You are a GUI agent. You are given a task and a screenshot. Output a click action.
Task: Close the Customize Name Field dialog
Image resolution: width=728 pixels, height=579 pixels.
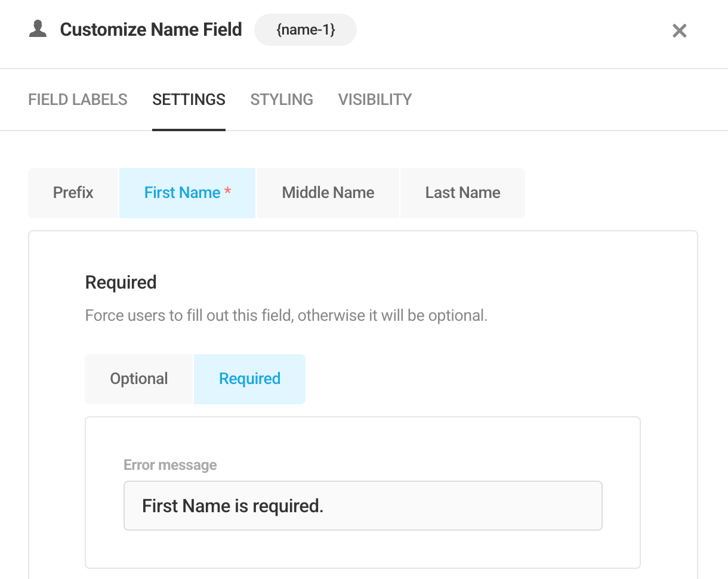pos(679,30)
